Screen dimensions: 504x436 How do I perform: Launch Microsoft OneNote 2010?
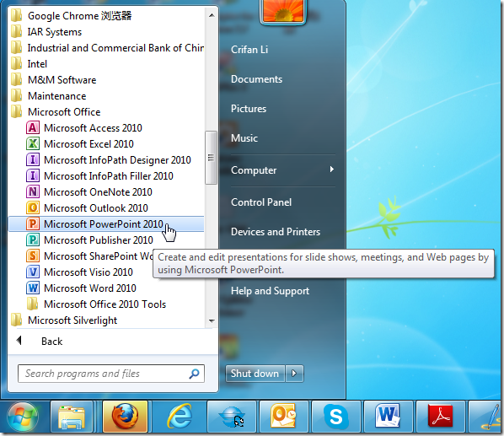click(x=106, y=192)
